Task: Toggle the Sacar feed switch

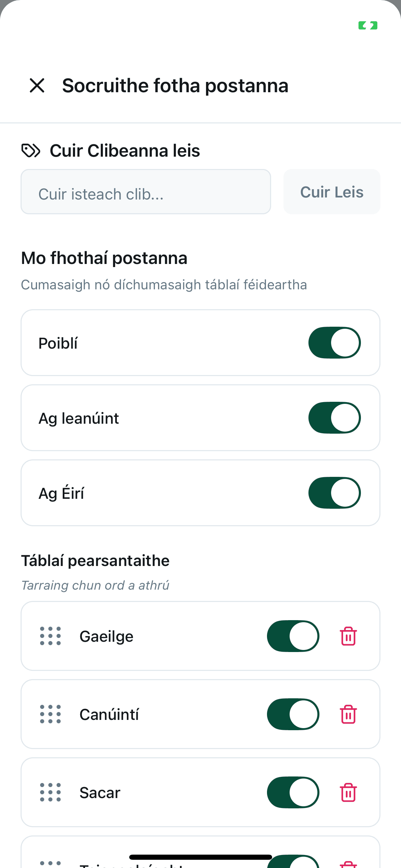Action: pos(293,793)
